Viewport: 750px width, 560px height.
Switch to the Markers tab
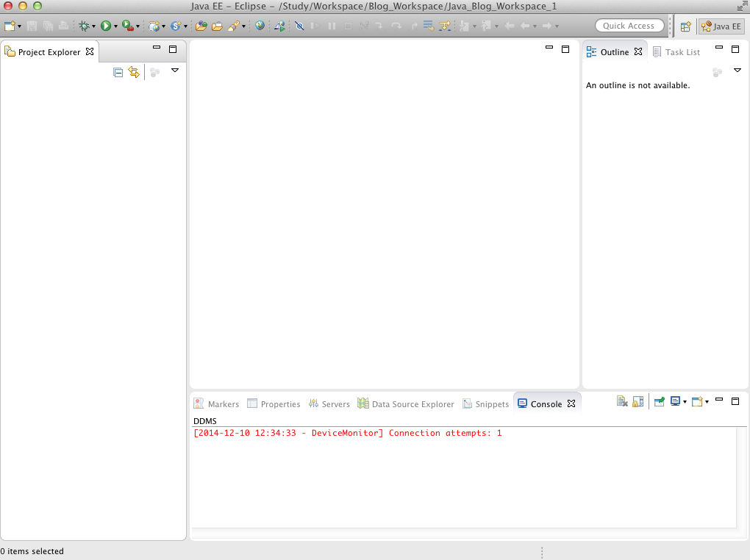(216, 404)
